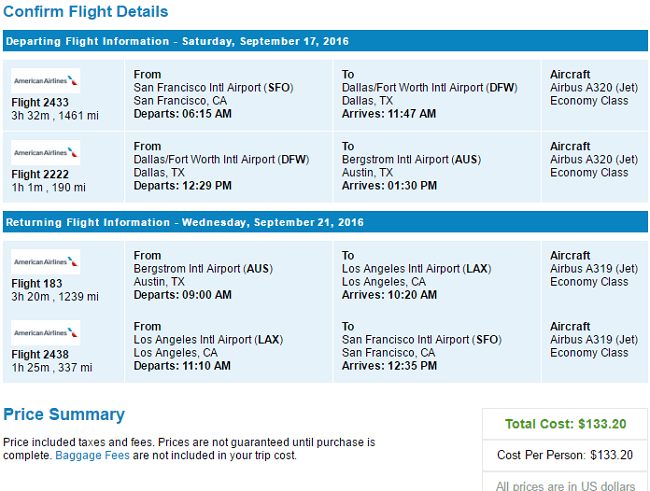Click Los Angeles Intl Airport (LAX) destination
The image size is (650, 491).
coord(416,269)
